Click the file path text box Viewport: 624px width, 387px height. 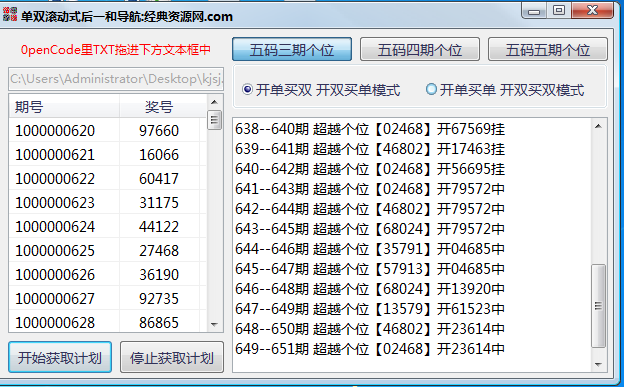pos(116,79)
